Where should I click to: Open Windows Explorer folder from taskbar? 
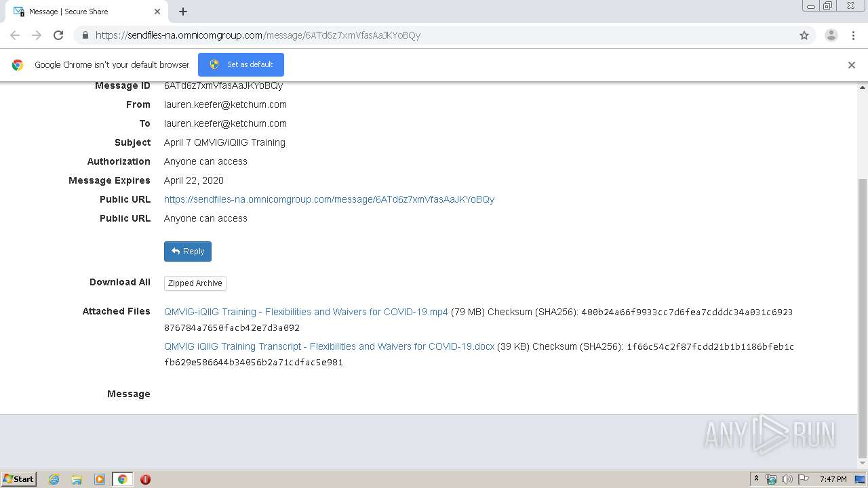[x=77, y=479]
